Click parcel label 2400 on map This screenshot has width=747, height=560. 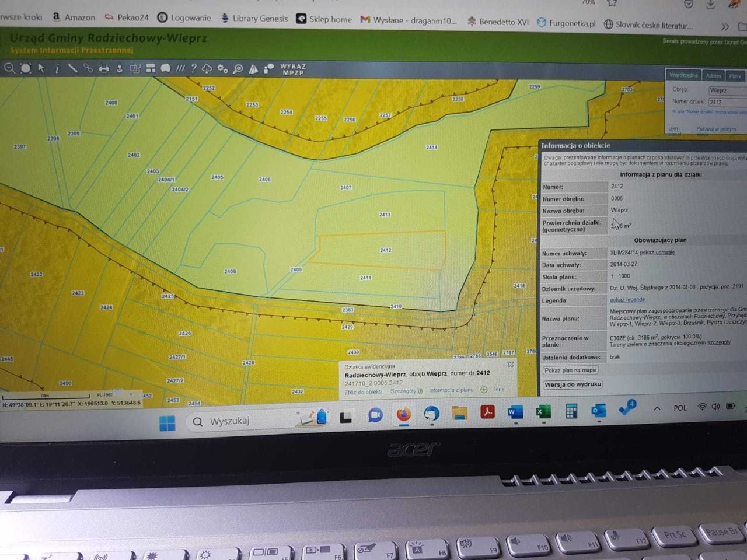111,103
